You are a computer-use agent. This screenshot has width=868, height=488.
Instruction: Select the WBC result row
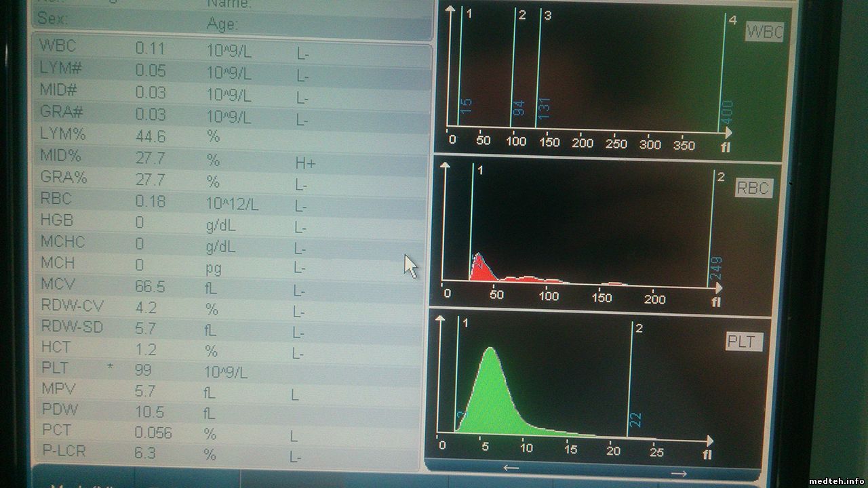231,49
